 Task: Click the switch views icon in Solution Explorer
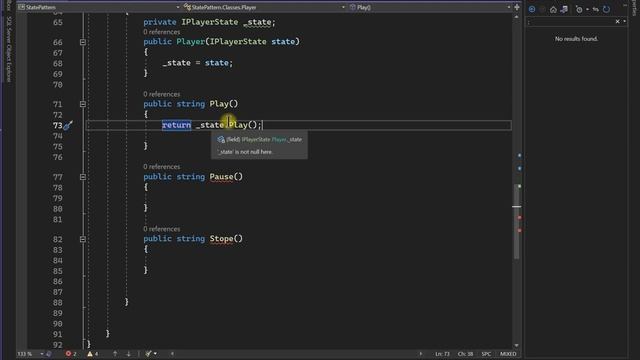click(x=564, y=9)
